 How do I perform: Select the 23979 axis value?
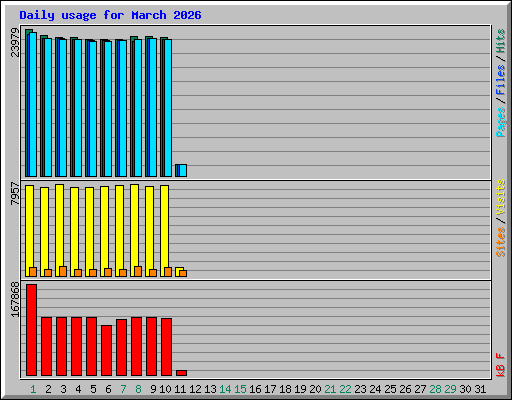(15, 42)
